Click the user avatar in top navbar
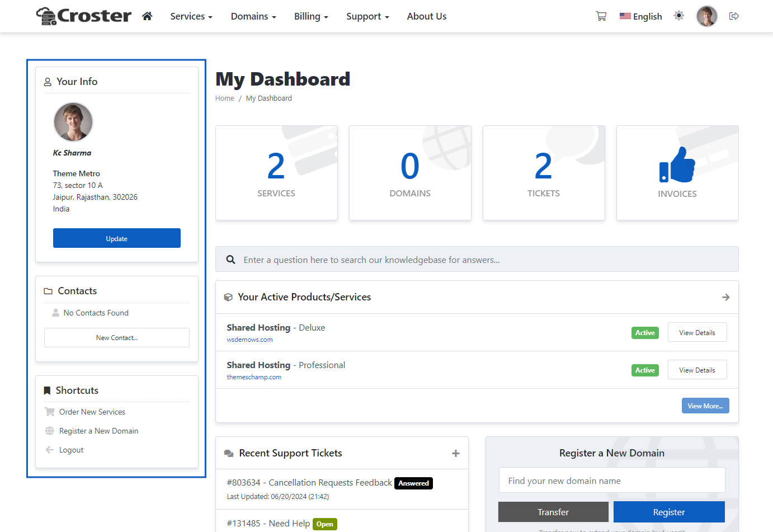773x532 pixels. tap(706, 16)
